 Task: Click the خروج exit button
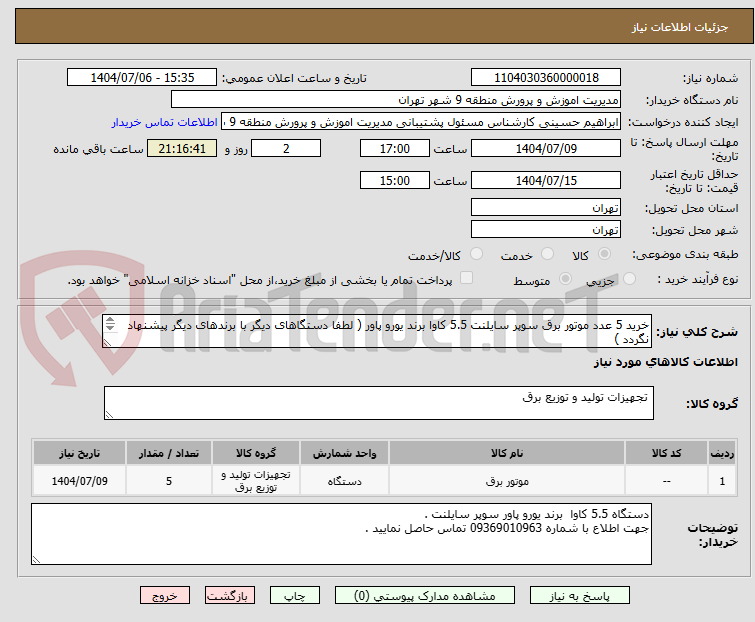[x=165, y=595]
